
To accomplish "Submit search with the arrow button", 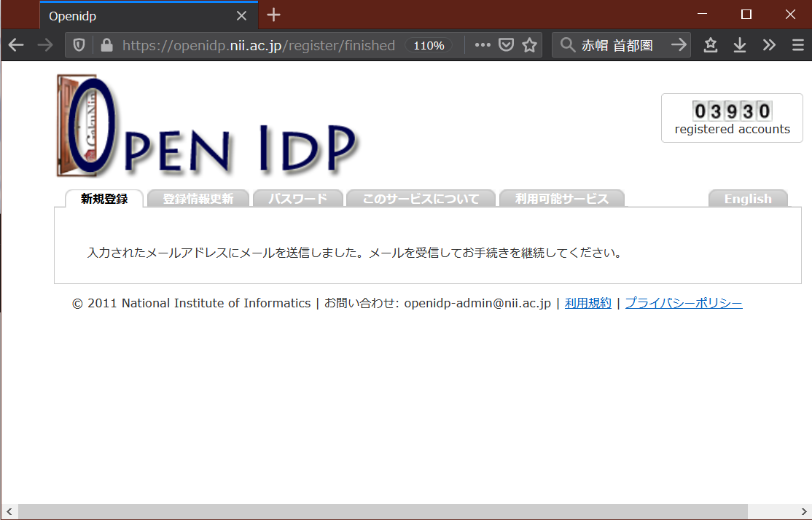I will point(679,45).
